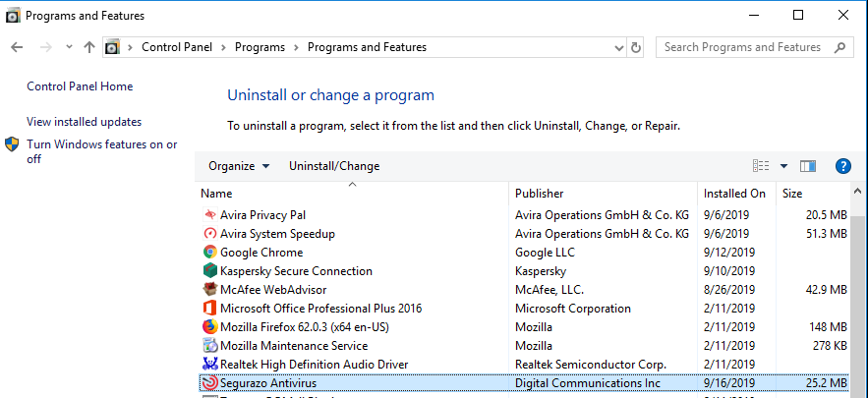Expand chevron after Programs breadcrumb
This screenshot has height=398, width=868.
[x=296, y=47]
